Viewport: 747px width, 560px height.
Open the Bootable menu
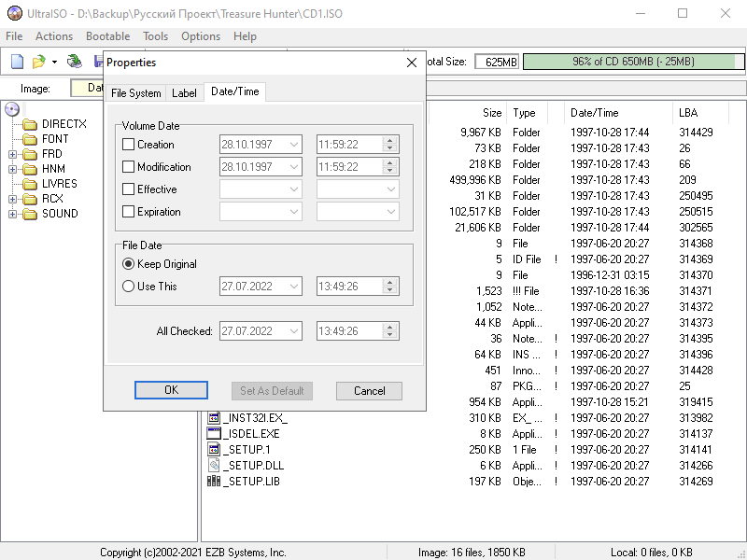tap(107, 36)
